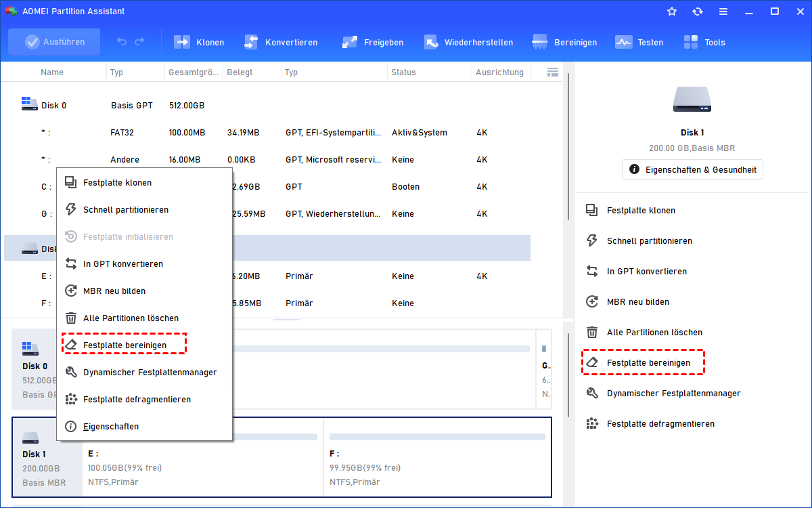The width and height of the screenshot is (812, 508).
Task: Click the undo arrow in the toolbar
Action: point(122,42)
